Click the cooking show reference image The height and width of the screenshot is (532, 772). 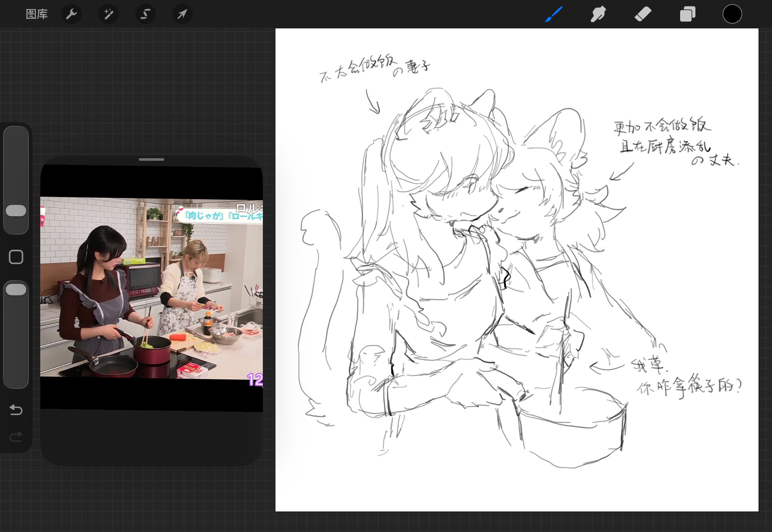pos(151,287)
